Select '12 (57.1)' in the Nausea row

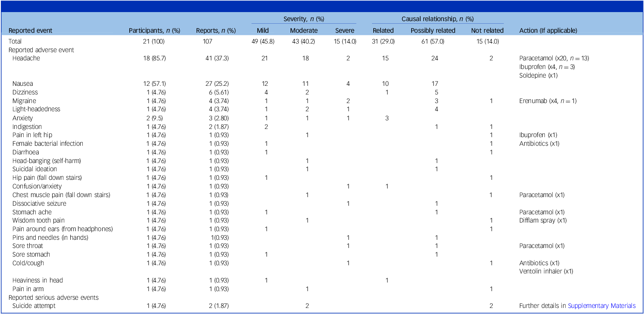[x=154, y=84]
